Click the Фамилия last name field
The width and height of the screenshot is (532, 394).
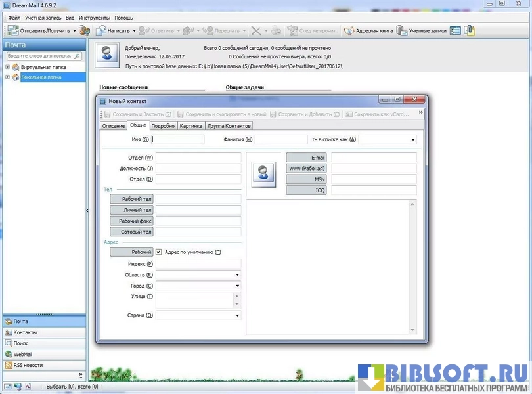point(281,139)
